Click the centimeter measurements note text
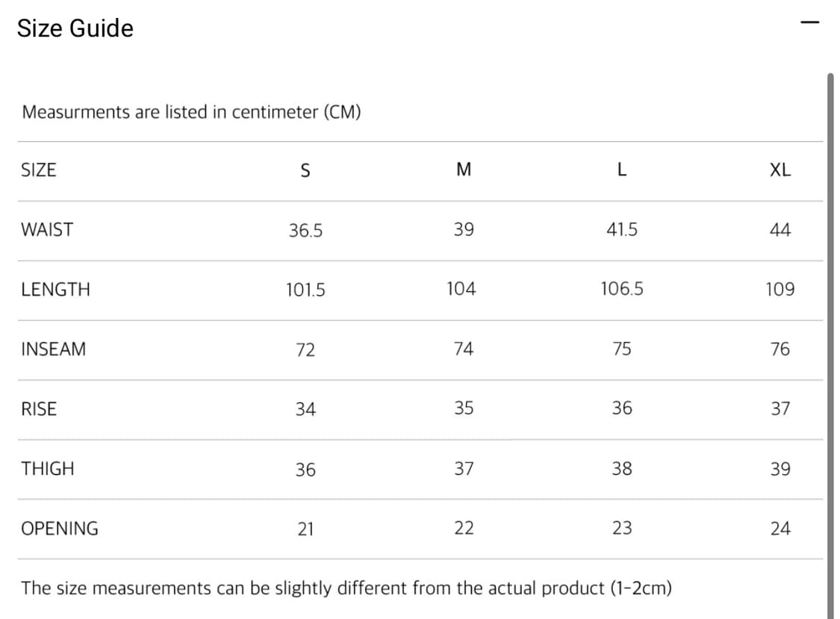Viewport: 840px width, 619px height. (x=191, y=113)
